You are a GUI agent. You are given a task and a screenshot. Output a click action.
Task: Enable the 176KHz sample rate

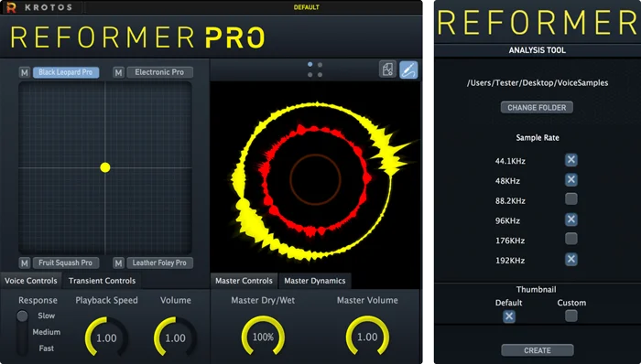click(571, 239)
